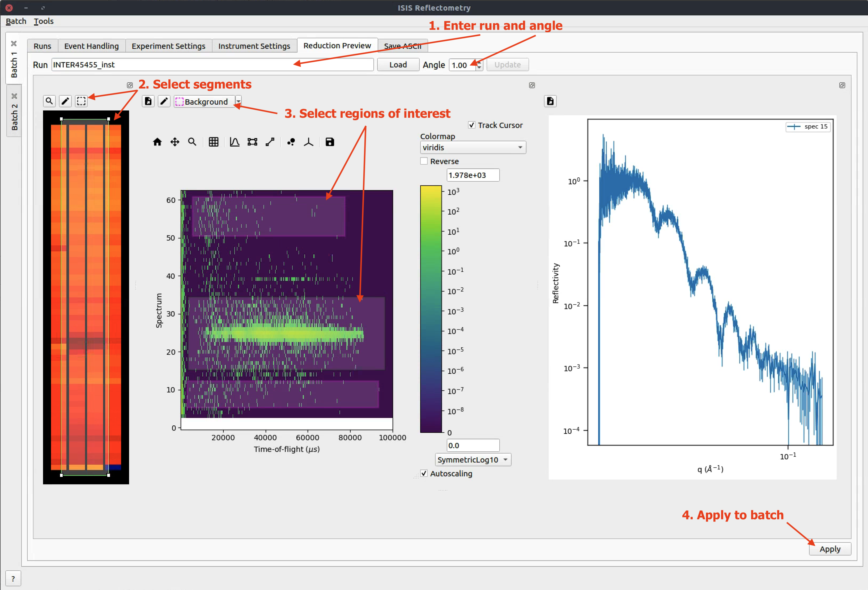Click the save floppy-disk icon on the plot toolbar
The image size is (868, 590).
[x=329, y=142]
